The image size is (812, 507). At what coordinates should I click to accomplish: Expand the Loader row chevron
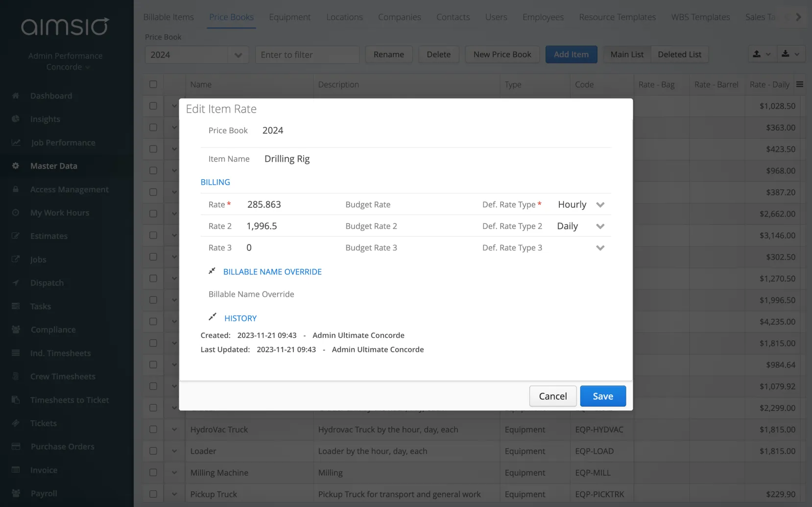[x=174, y=451]
